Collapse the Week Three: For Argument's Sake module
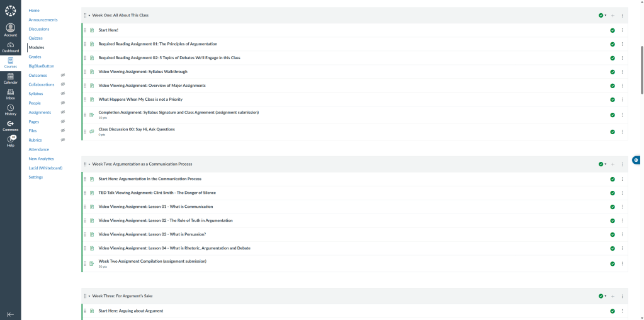The width and height of the screenshot is (644, 320). coord(89,296)
